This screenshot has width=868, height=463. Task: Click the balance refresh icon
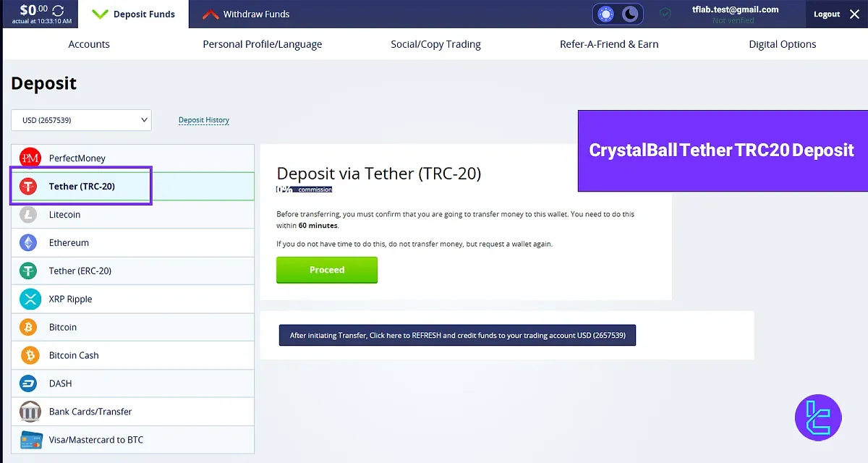click(x=56, y=12)
